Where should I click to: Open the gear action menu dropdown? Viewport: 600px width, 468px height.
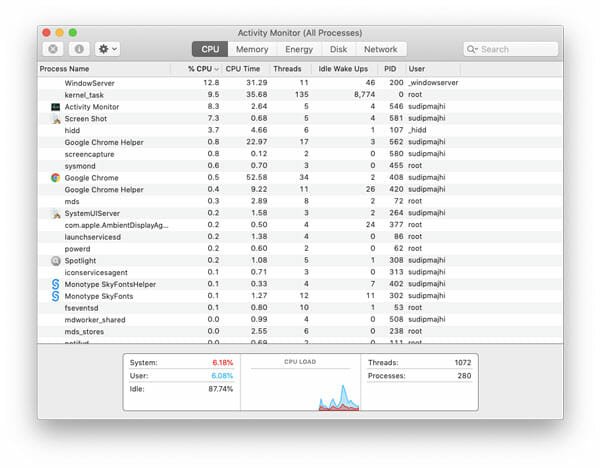[x=108, y=49]
